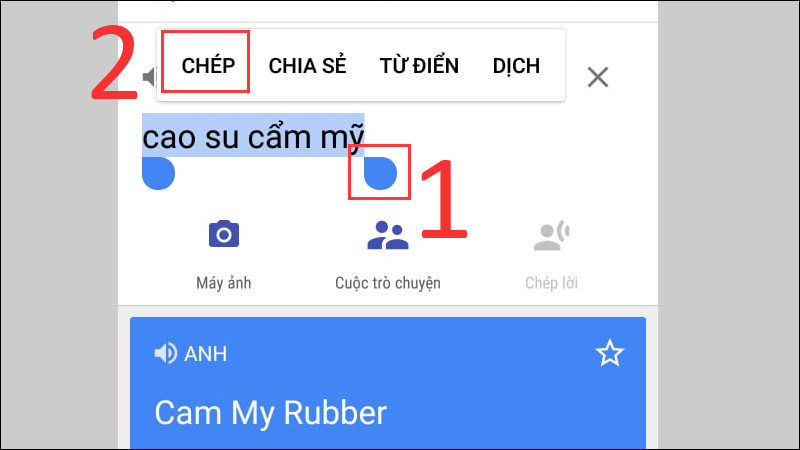Click the gray speaker icon beside the popup
800x450 pixels.
tap(149, 77)
